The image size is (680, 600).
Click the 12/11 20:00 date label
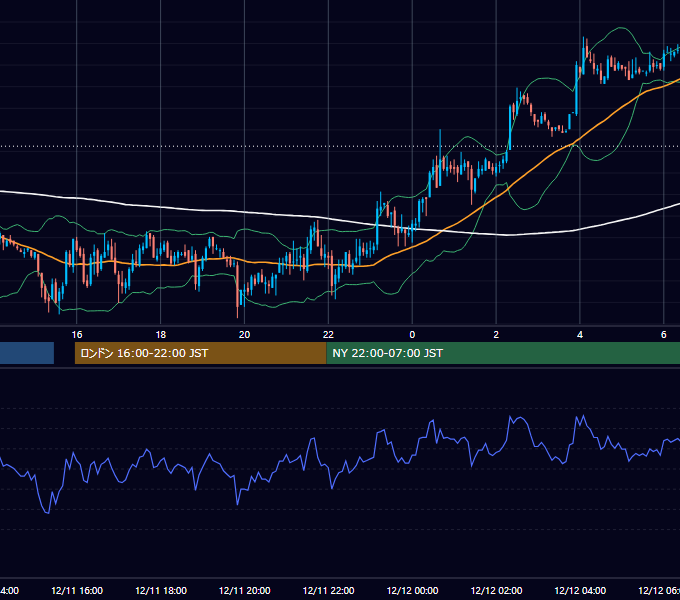tap(245, 591)
